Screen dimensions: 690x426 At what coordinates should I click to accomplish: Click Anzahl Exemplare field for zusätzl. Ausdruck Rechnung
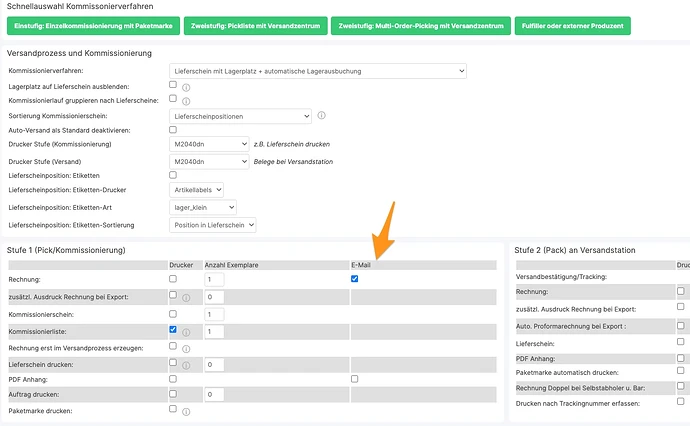[214, 297]
